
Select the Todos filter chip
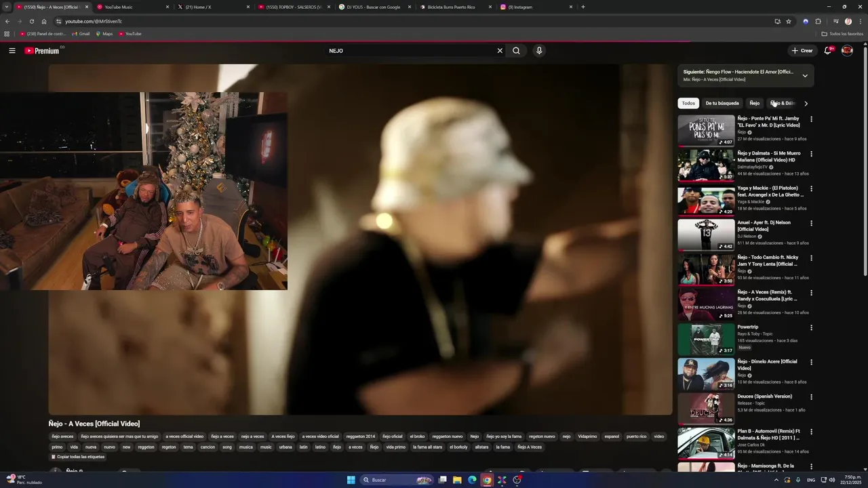click(x=688, y=103)
